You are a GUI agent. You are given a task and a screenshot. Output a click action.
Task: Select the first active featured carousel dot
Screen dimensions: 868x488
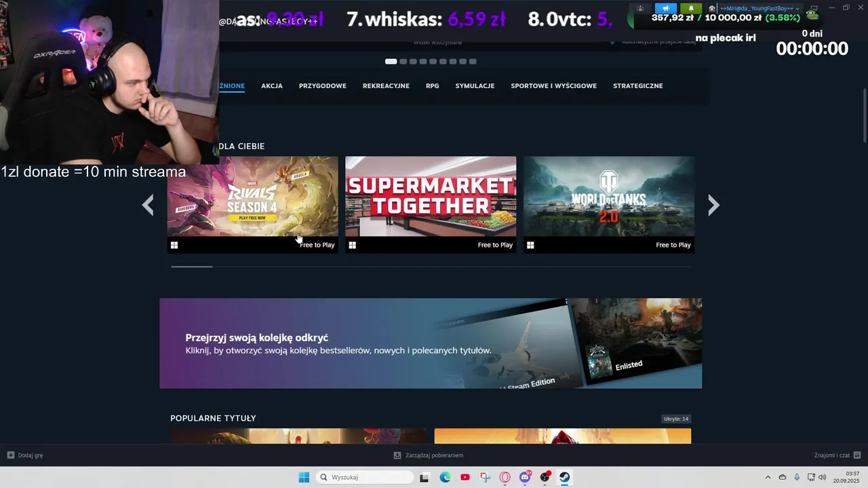click(x=391, y=62)
